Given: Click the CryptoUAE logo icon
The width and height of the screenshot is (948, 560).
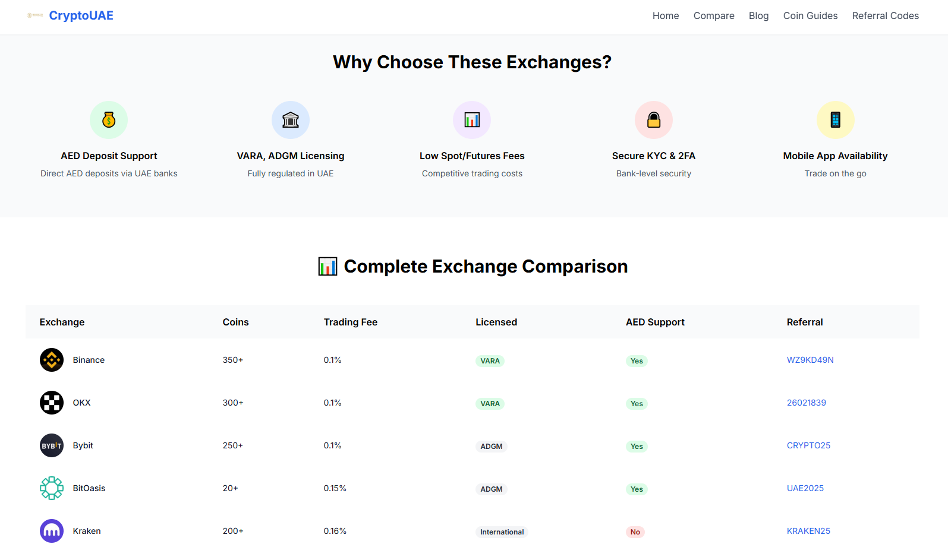Looking at the screenshot, I should pyautogui.click(x=35, y=15).
